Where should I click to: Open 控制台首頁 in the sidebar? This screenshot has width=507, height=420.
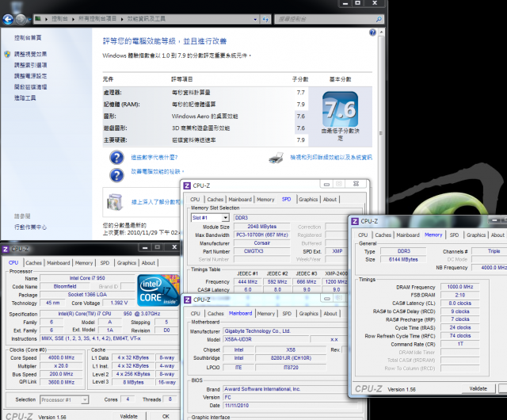point(28,38)
